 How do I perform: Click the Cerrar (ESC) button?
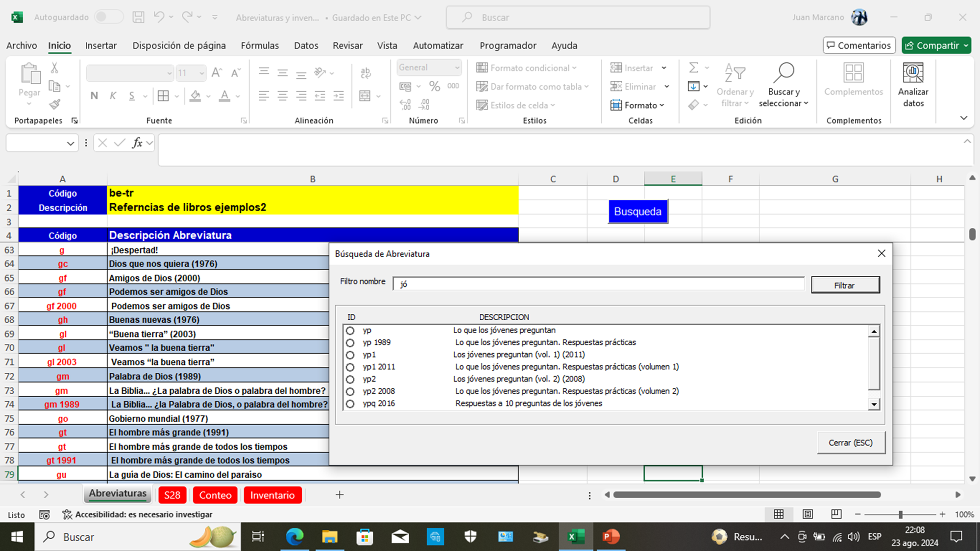(850, 443)
